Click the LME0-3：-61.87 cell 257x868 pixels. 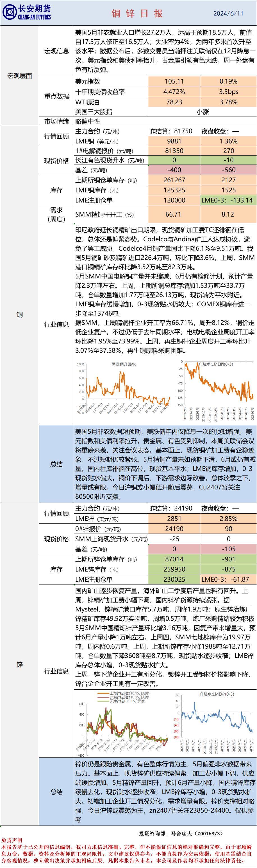point(228,579)
